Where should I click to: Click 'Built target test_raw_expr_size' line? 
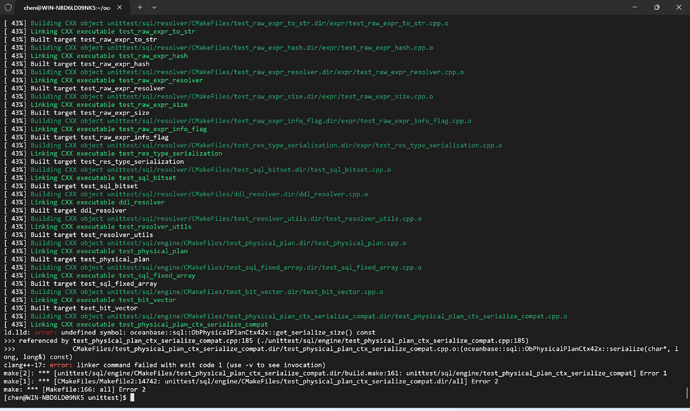click(77, 113)
